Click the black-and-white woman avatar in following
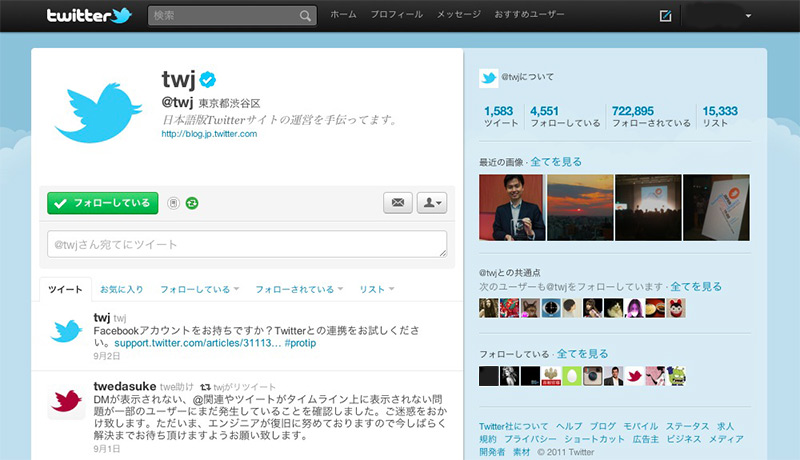The height and width of the screenshot is (460, 800). pos(509,376)
